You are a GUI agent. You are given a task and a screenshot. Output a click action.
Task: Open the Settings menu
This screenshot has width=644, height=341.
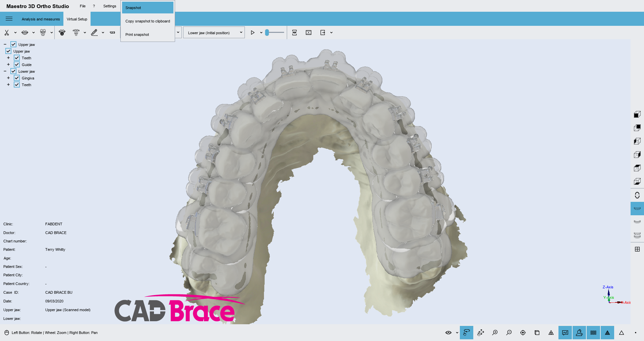(109, 6)
